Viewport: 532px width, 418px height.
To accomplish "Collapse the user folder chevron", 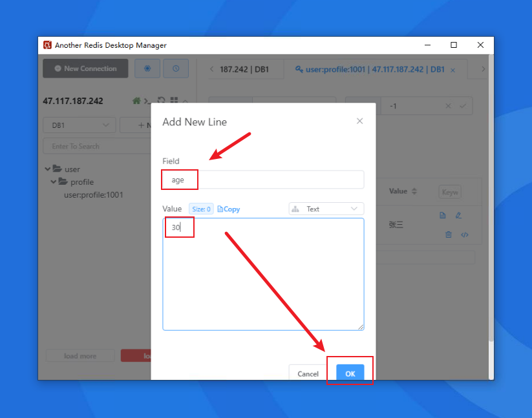I will point(47,169).
